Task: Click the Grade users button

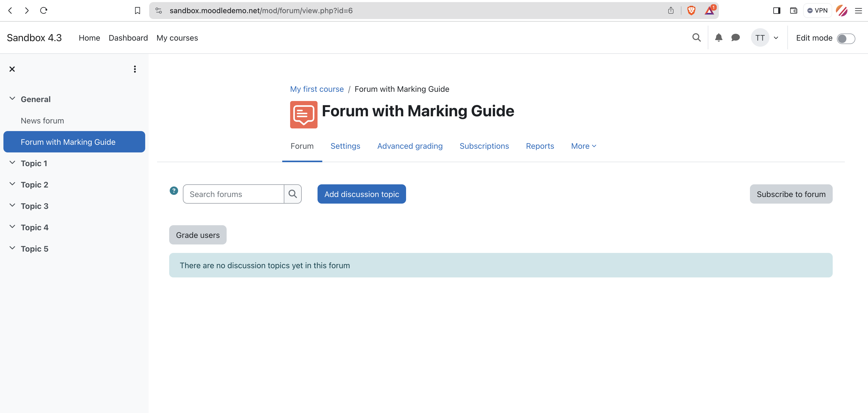Action: [x=198, y=235]
